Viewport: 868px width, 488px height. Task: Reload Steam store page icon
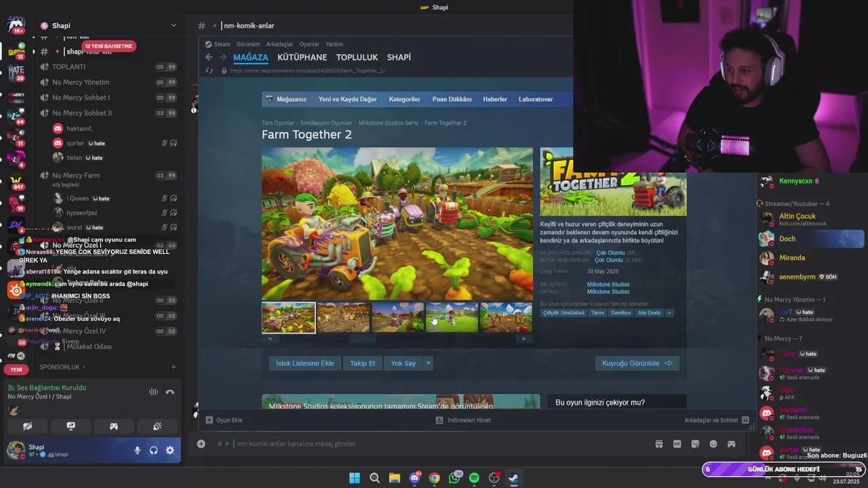click(209, 70)
